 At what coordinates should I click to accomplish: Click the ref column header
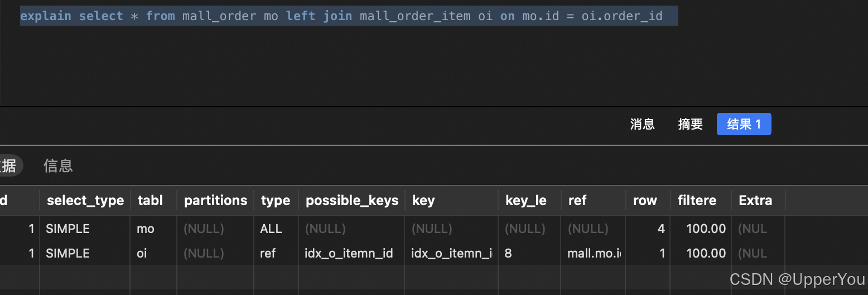(593, 201)
